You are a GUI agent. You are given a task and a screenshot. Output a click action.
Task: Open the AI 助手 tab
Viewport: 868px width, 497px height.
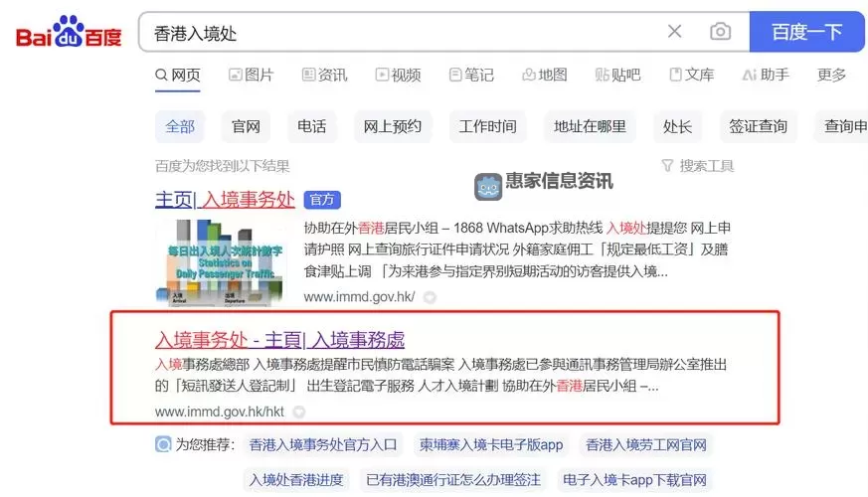click(766, 75)
